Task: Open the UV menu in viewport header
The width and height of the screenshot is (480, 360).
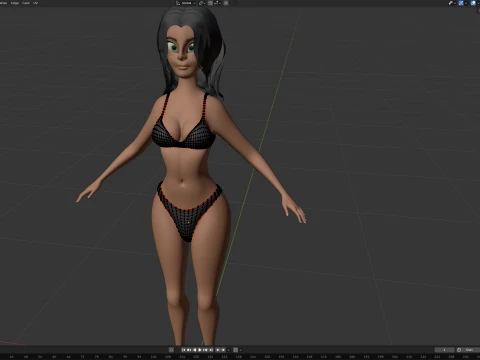Action: coord(35,3)
